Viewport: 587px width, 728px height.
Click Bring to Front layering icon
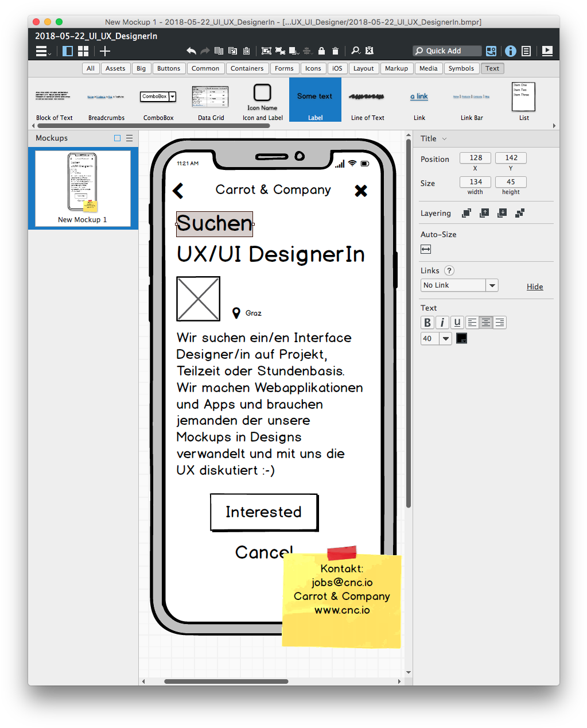point(467,213)
